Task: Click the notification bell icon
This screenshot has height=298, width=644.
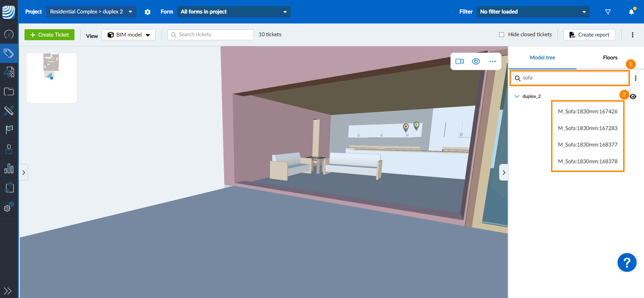Action: [x=631, y=12]
